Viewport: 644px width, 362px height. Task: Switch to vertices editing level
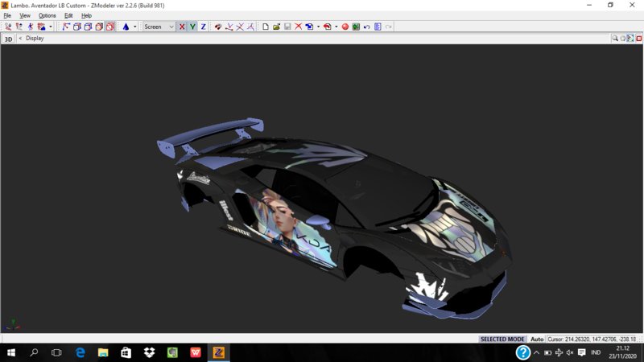[66, 27]
